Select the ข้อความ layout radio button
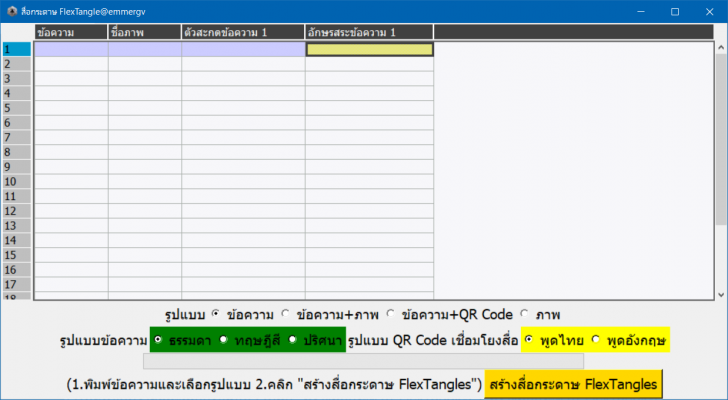The image size is (728, 400). [x=215, y=314]
